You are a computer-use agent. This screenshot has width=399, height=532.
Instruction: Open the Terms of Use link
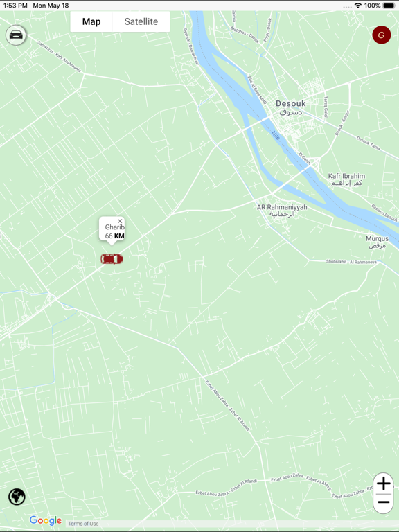(x=83, y=524)
